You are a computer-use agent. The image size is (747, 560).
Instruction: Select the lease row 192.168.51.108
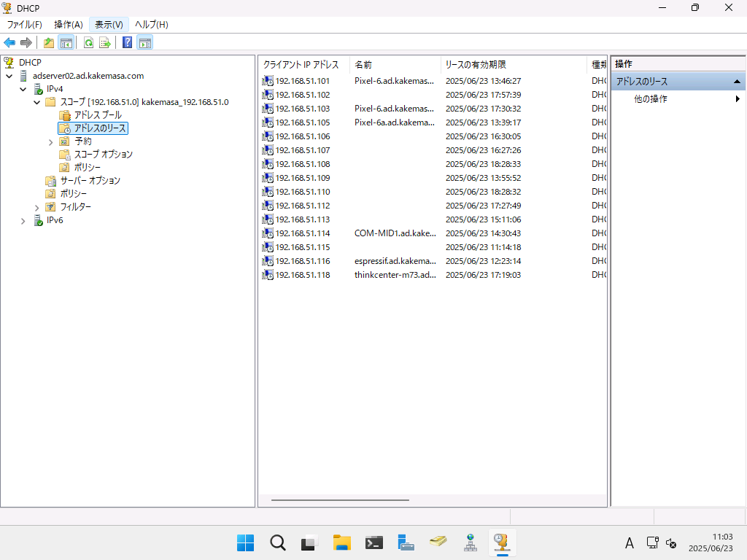[x=433, y=164]
